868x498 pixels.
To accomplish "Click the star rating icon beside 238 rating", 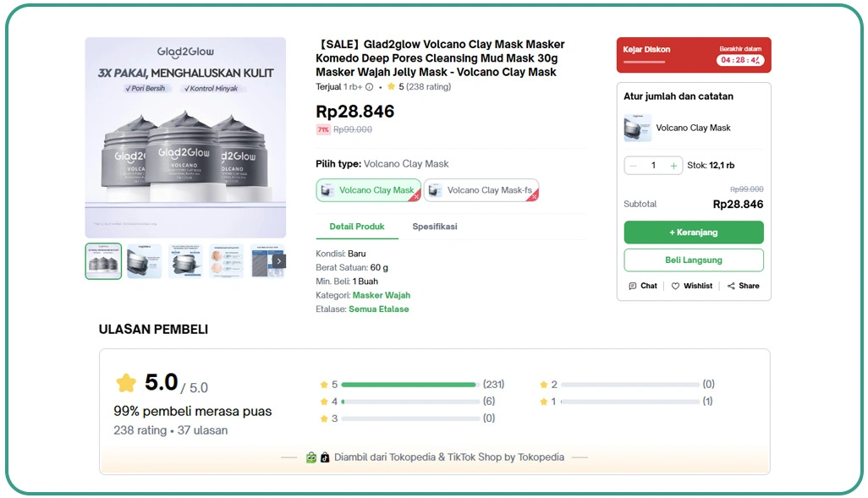I will click(x=392, y=86).
